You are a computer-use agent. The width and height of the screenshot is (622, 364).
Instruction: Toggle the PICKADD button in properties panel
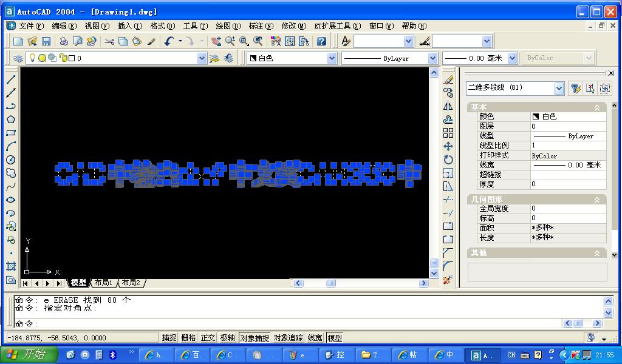point(604,88)
